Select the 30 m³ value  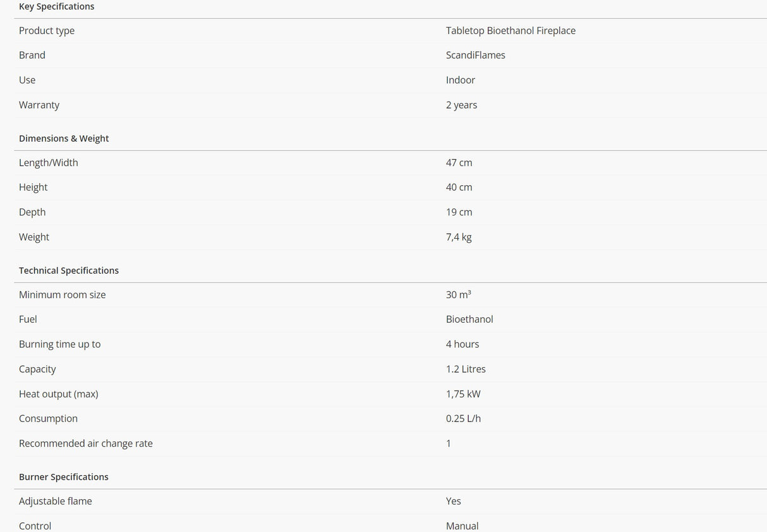(459, 294)
